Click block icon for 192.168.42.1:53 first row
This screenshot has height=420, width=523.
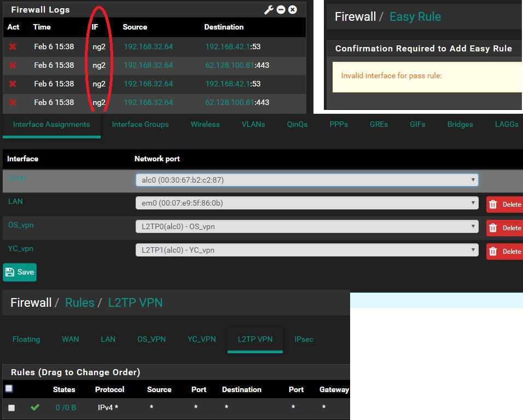click(x=13, y=46)
